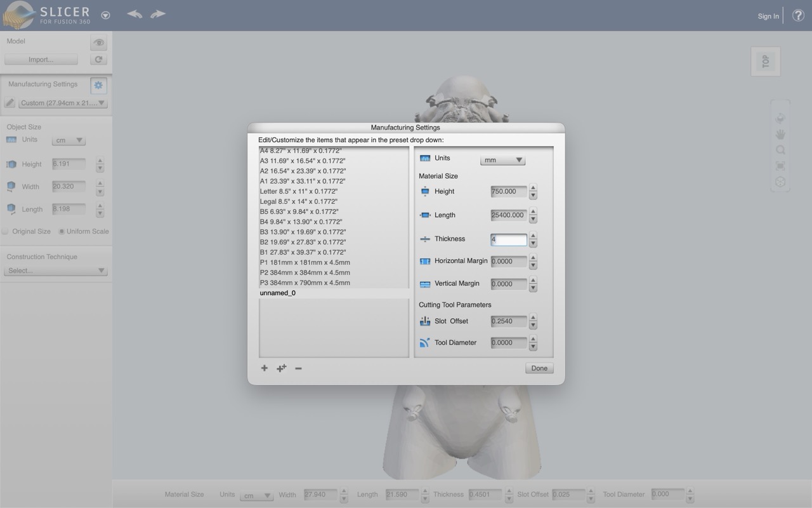The height and width of the screenshot is (508, 812).
Task: Open the Custom material preset dropdown
Action: [x=63, y=103]
